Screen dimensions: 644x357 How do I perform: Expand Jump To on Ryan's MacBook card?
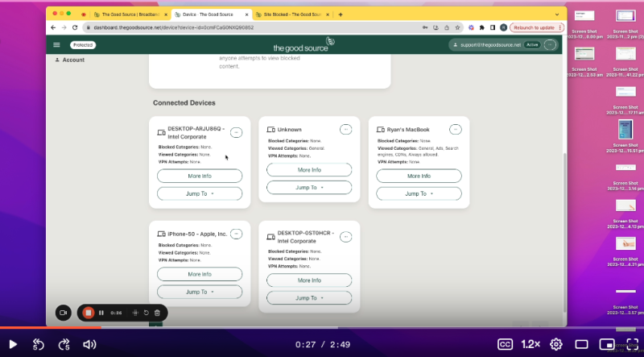[x=419, y=193]
